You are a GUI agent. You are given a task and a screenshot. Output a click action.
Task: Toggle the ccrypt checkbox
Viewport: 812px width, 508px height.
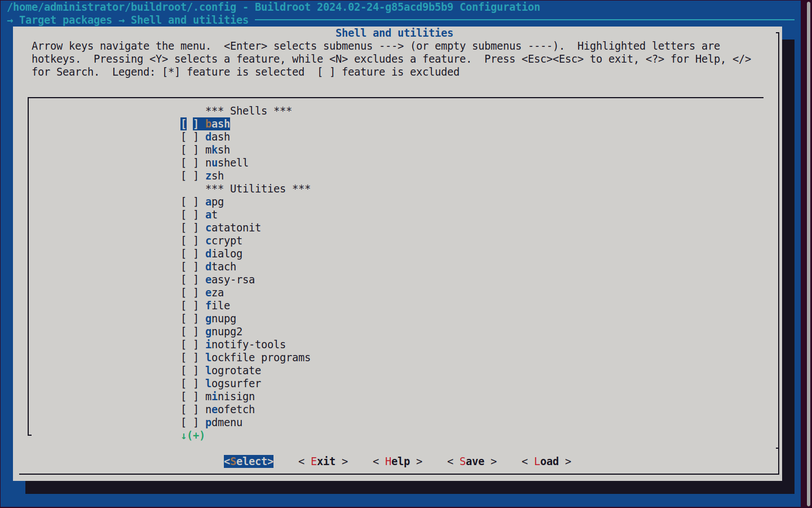pos(189,241)
